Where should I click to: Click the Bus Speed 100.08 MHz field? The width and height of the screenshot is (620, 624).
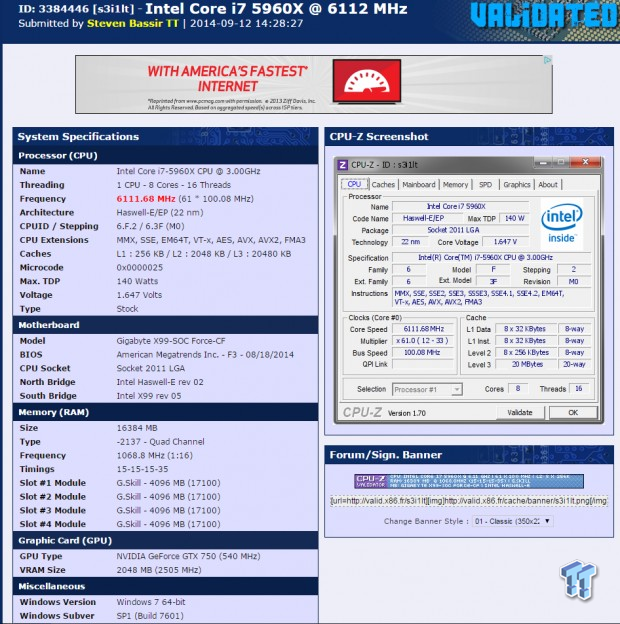coord(423,353)
